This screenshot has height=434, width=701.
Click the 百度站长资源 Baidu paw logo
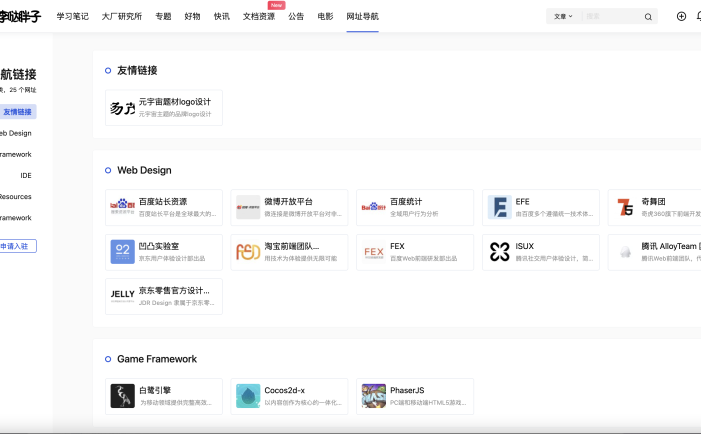coord(122,207)
